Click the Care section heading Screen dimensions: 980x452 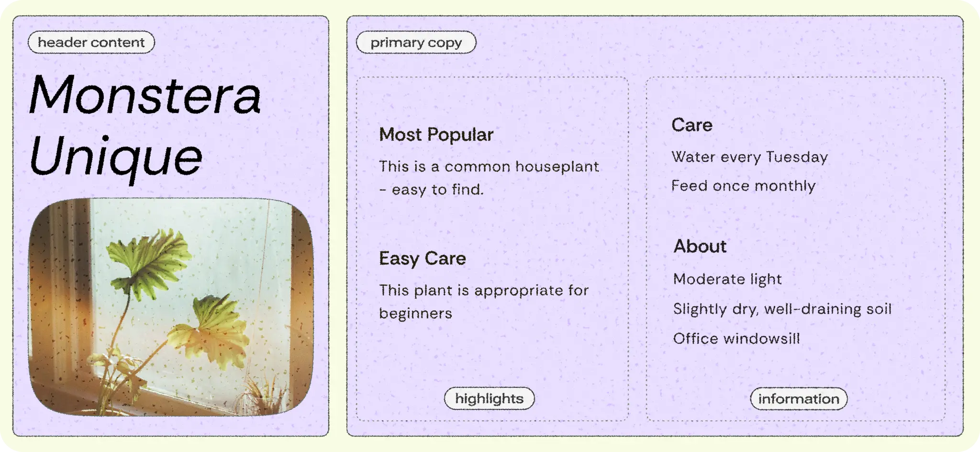click(692, 125)
